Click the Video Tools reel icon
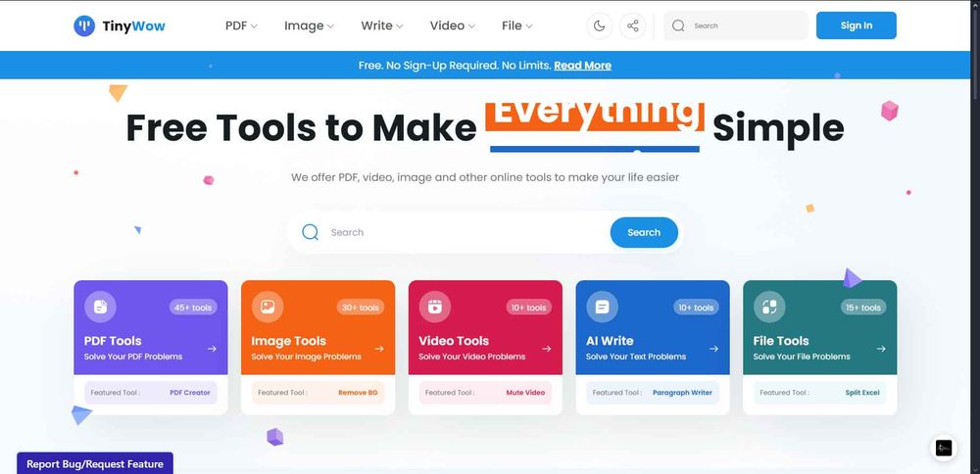 (435, 307)
